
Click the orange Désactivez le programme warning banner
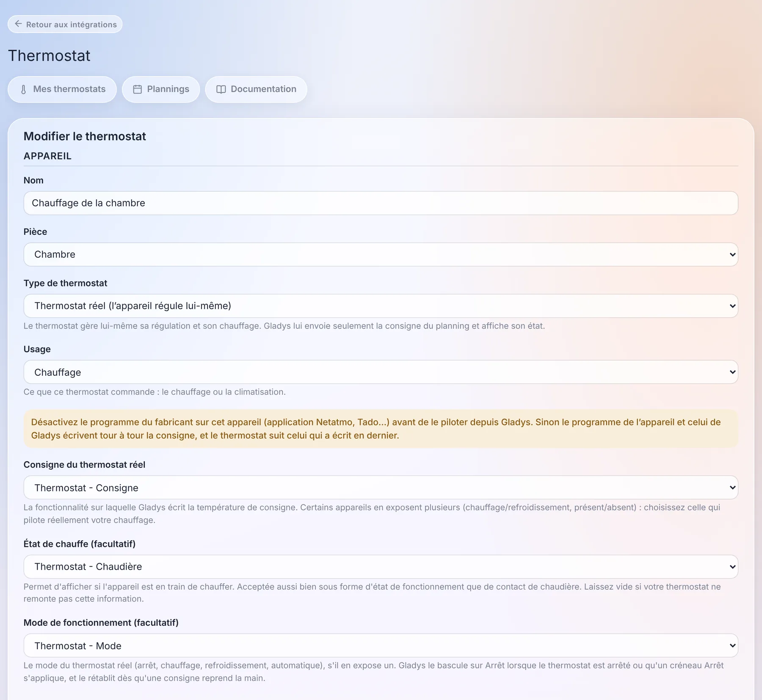tap(381, 429)
